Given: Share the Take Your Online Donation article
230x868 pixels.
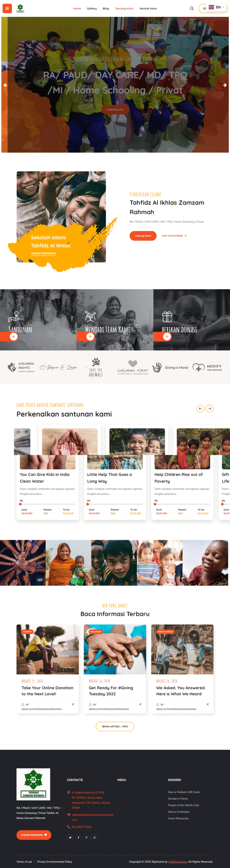Looking at the screenshot, I should click(x=73, y=704).
